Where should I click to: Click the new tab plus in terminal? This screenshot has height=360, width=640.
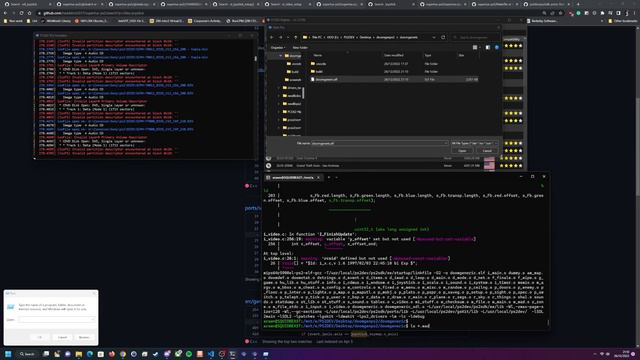pyautogui.click(x=329, y=178)
